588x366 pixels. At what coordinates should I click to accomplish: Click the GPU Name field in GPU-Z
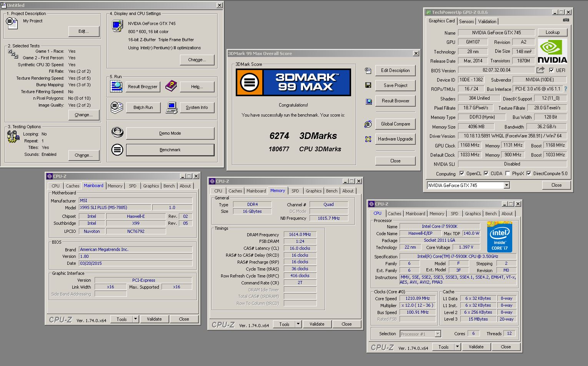click(496, 33)
